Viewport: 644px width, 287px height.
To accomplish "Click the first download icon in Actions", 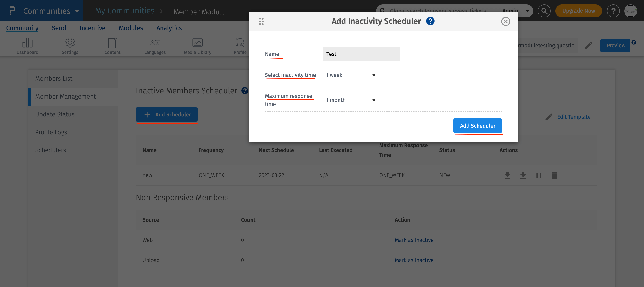I will click(507, 175).
